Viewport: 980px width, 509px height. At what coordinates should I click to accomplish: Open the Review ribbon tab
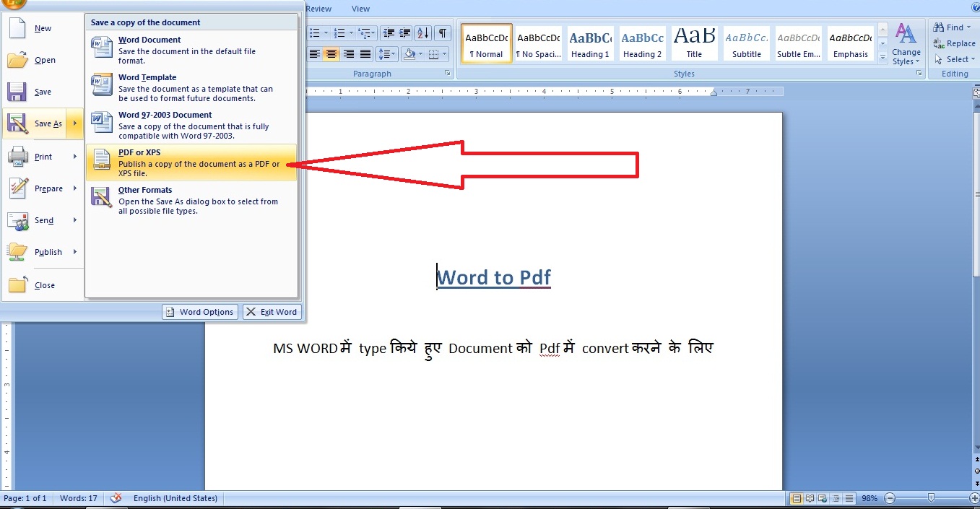pos(318,9)
